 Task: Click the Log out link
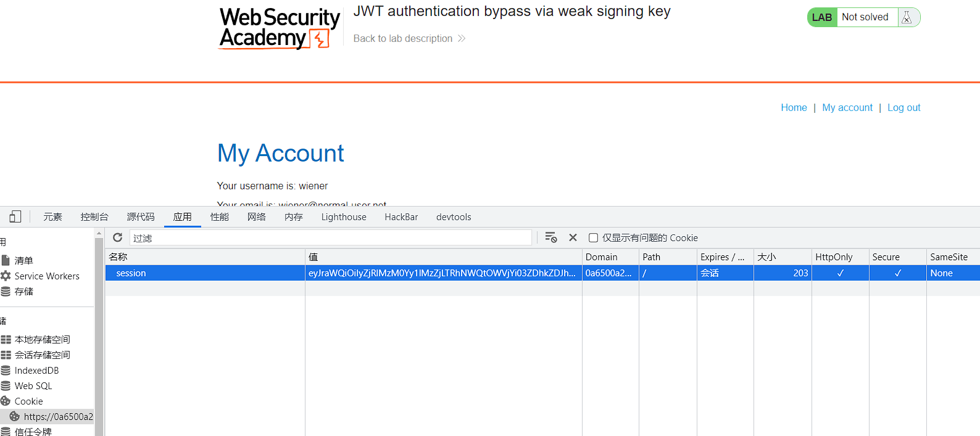(903, 107)
